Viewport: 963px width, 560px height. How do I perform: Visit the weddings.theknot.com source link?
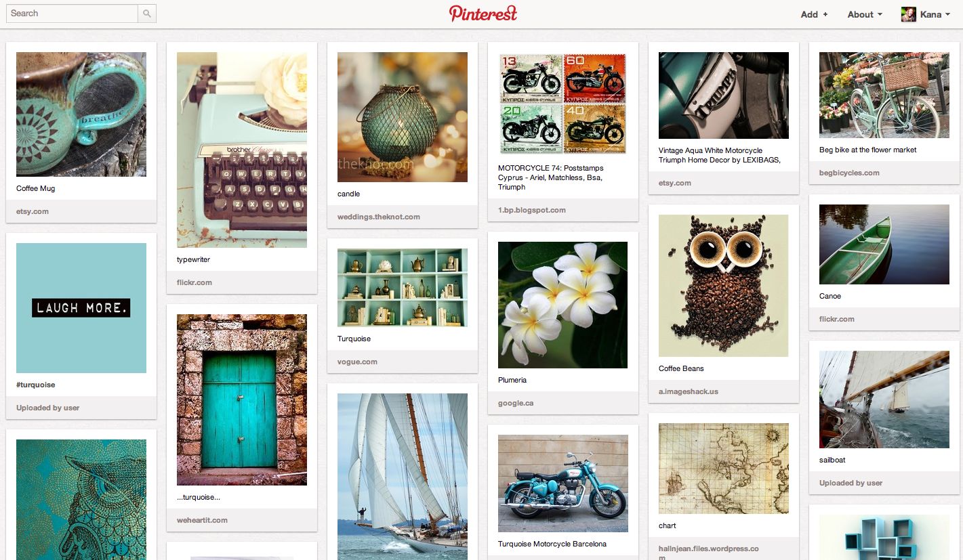click(379, 217)
